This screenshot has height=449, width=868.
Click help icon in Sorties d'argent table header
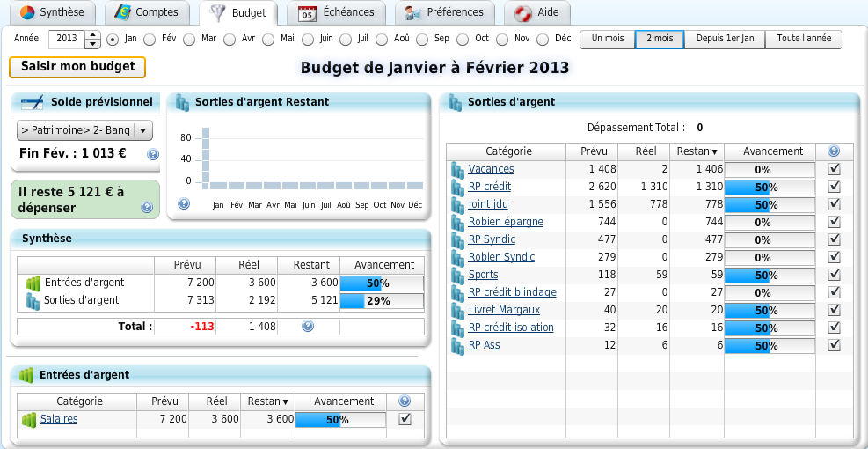(x=834, y=151)
